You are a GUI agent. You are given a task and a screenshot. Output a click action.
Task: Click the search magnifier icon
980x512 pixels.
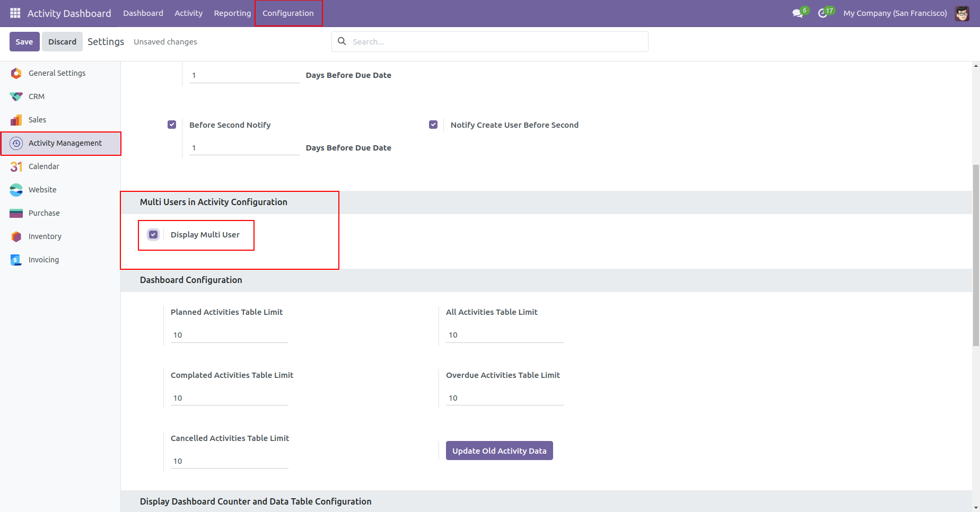[x=342, y=41]
